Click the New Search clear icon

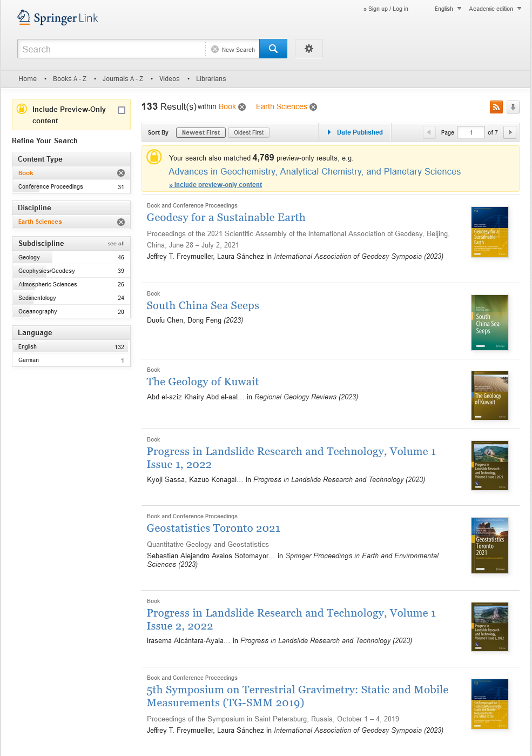(x=215, y=49)
